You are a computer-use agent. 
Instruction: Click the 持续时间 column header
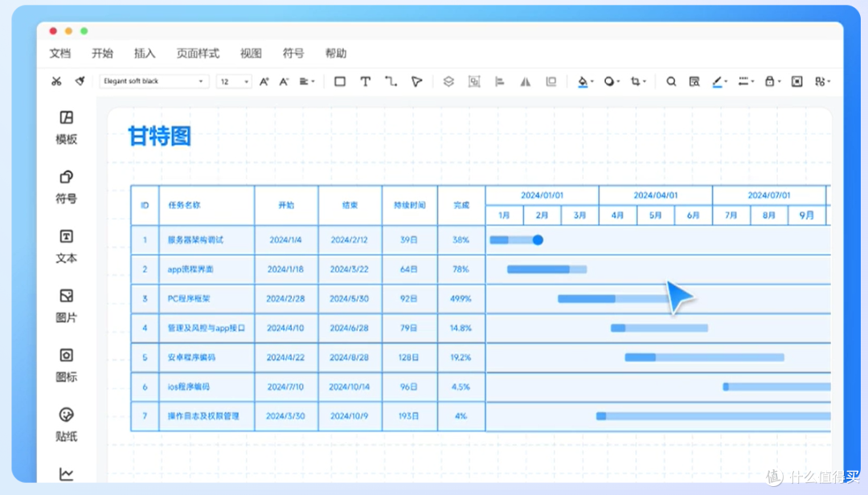pyautogui.click(x=410, y=205)
